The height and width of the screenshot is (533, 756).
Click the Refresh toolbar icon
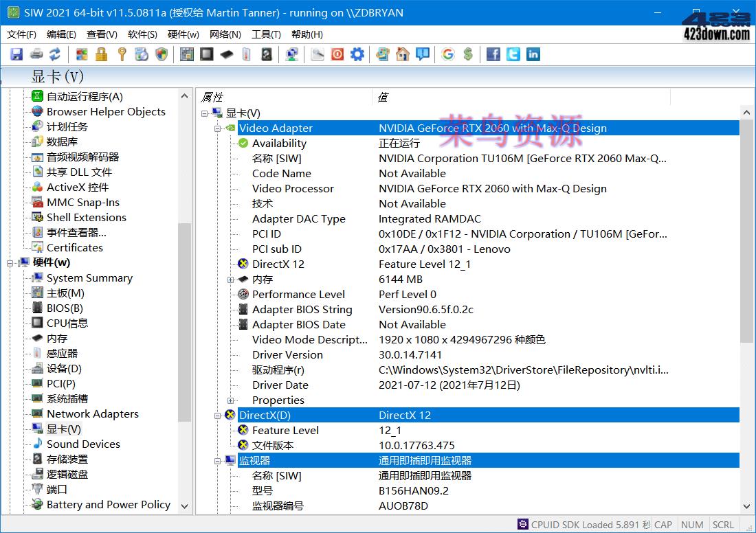click(x=54, y=54)
